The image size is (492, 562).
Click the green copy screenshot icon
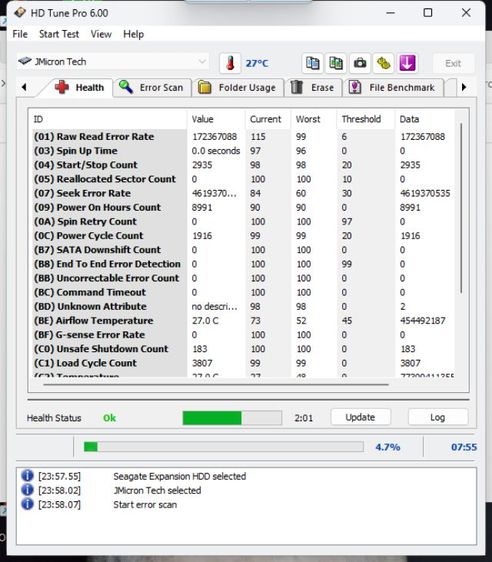coord(336,63)
